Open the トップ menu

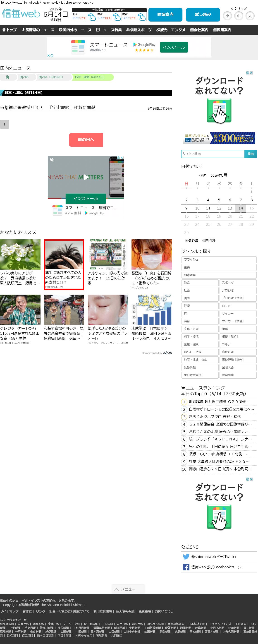(x=10, y=30)
